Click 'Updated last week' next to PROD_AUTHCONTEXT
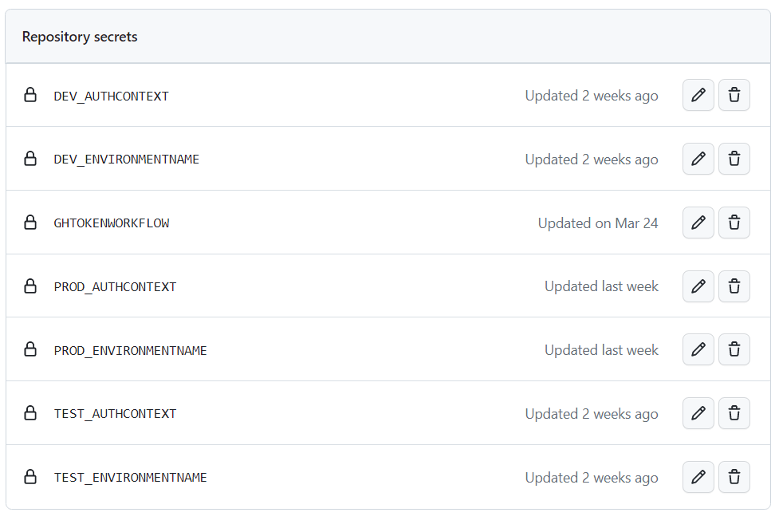Screen dimensions: 775x532 point(601,286)
